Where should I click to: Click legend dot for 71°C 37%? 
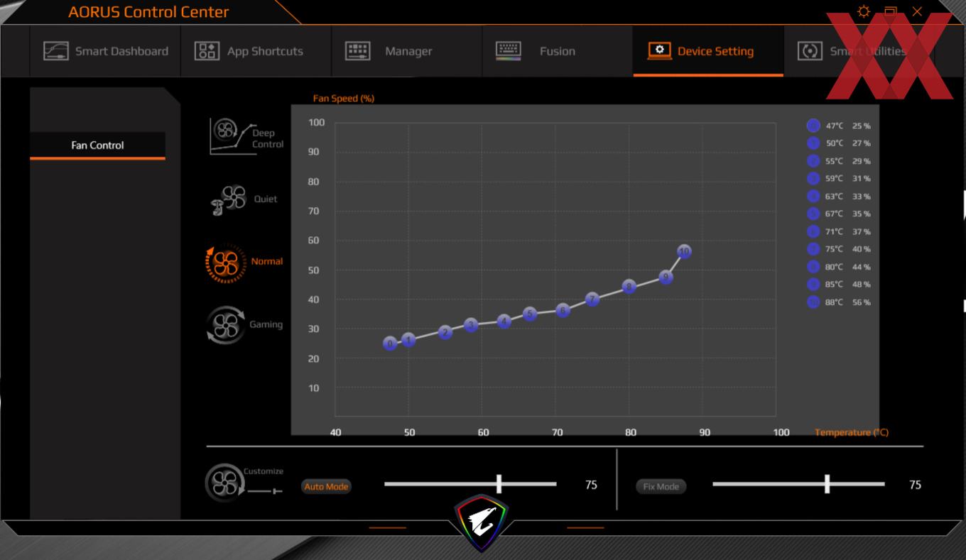tap(813, 231)
